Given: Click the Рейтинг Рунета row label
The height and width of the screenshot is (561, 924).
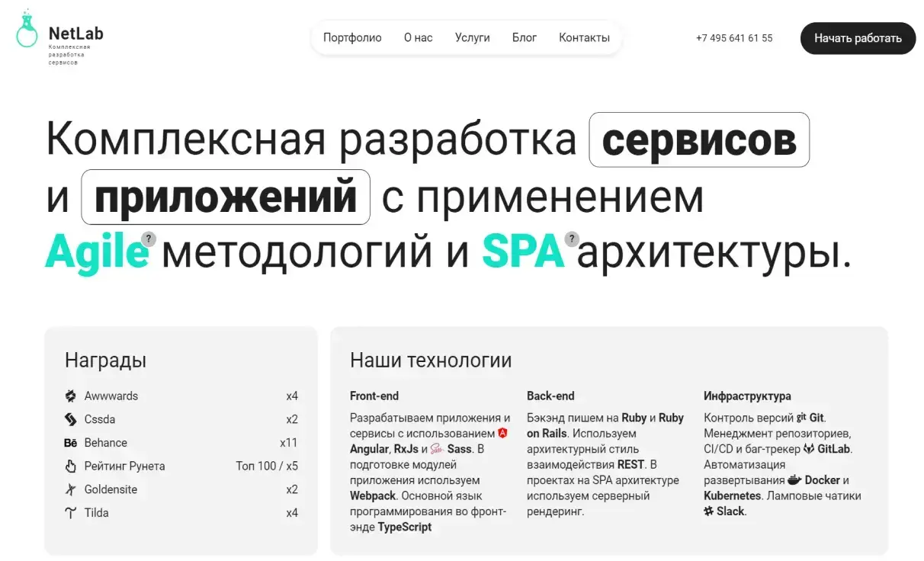Looking at the screenshot, I should click(125, 466).
